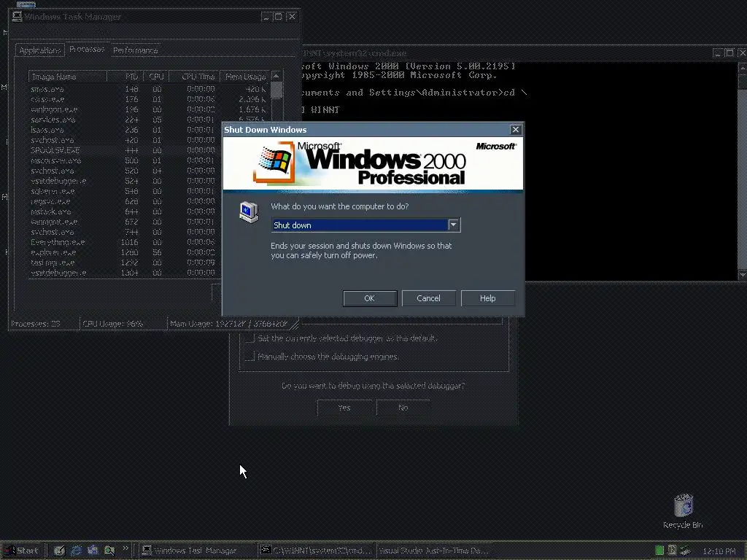Click the Windows 2000 flag logo banner

tap(373, 164)
